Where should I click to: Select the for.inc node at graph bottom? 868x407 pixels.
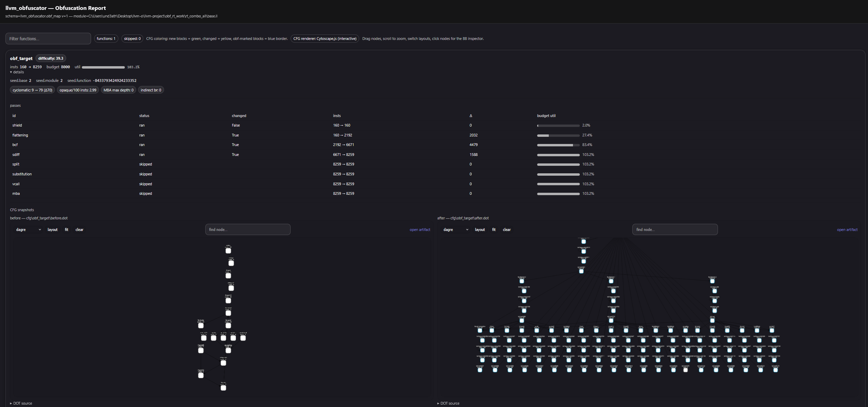(x=223, y=388)
